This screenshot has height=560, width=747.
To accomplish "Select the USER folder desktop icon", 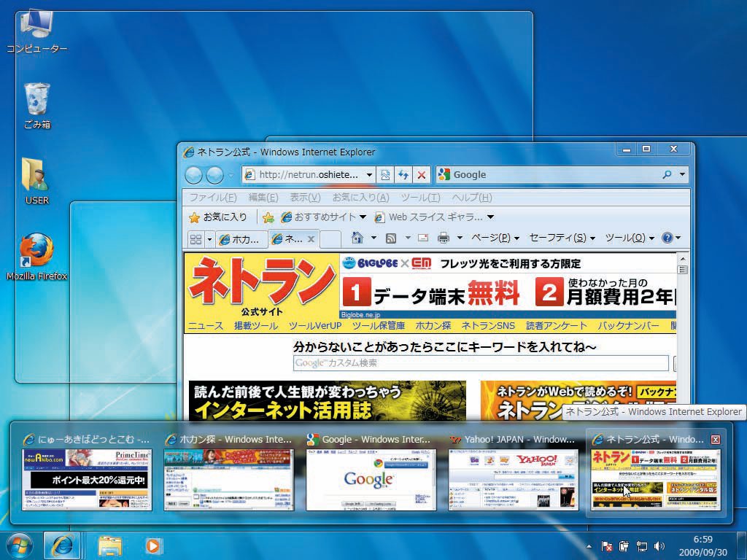I will click(x=36, y=181).
